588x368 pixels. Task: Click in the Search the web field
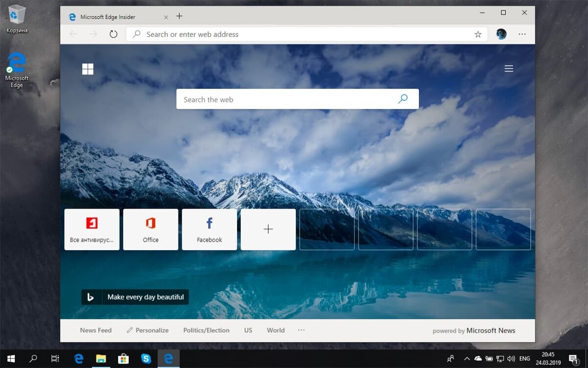297,99
